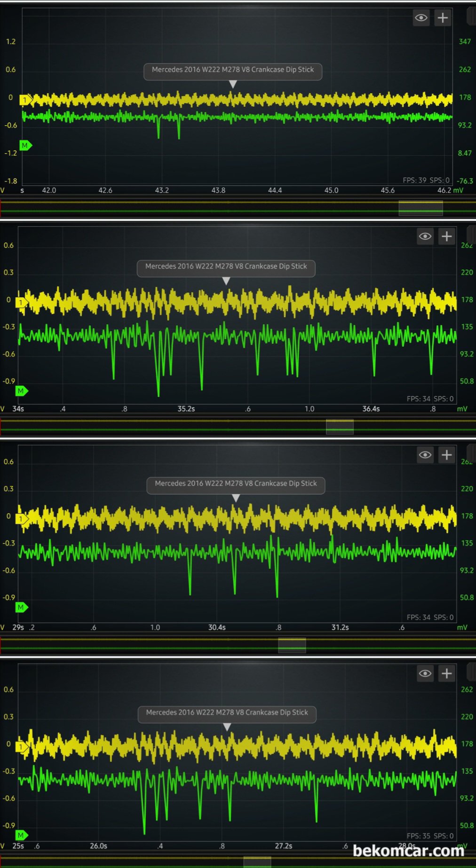Click the plus icon in the 25s–28s chart
Image resolution: width=476 pixels, height=868 pixels.
pyautogui.click(x=446, y=673)
